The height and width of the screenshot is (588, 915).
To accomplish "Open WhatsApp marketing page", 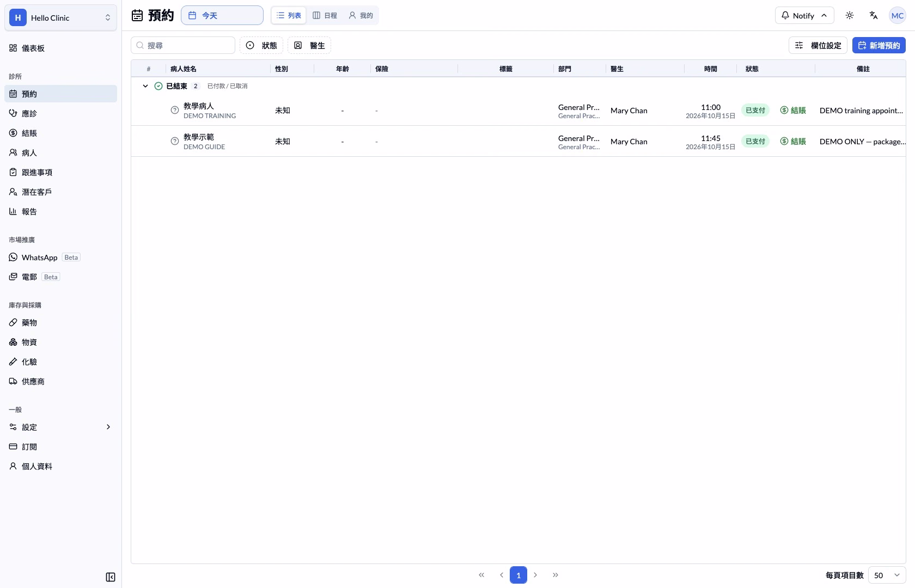I will tap(60, 258).
